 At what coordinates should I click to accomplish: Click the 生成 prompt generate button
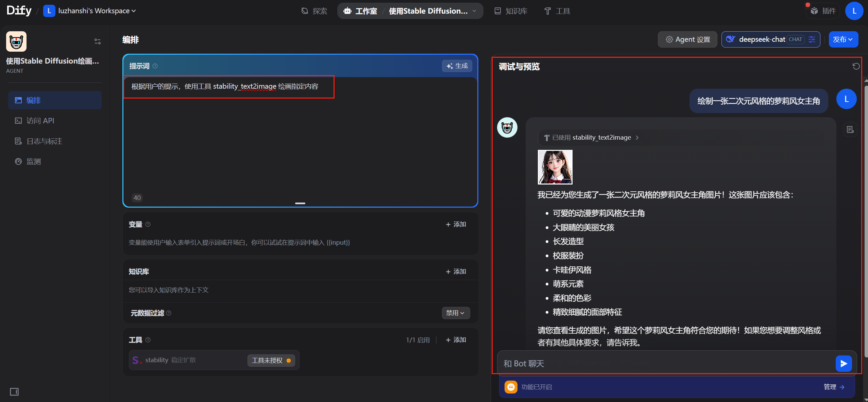point(457,66)
